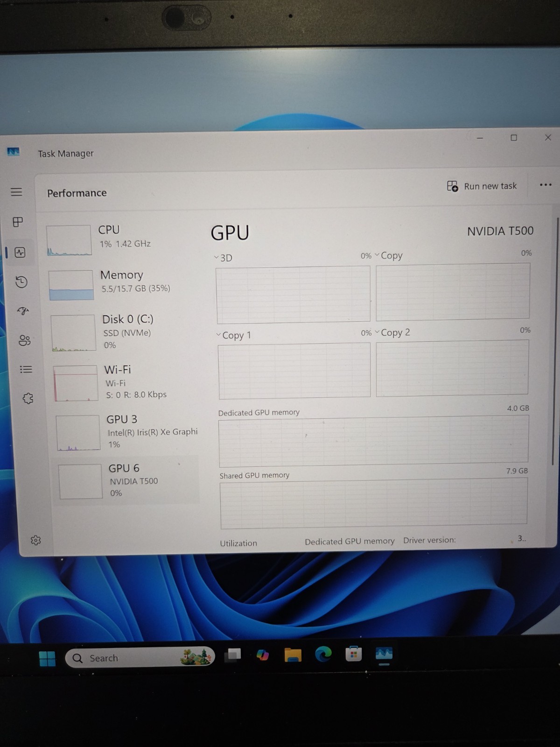560x747 pixels.
Task: Click the Wi-Fi mini graph thumbnail
Action: [76, 383]
